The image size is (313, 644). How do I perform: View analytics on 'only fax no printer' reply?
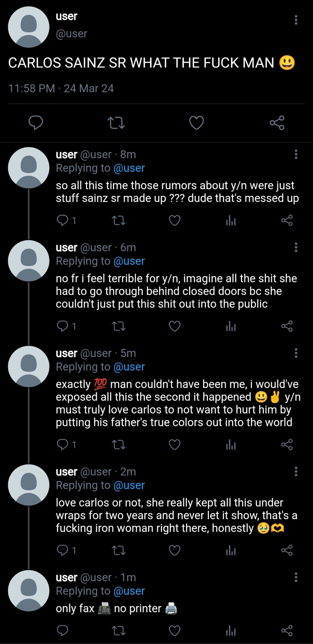(x=231, y=631)
